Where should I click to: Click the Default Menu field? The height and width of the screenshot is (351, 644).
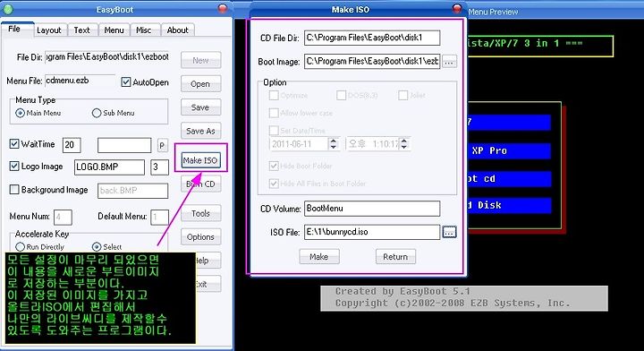(x=160, y=217)
